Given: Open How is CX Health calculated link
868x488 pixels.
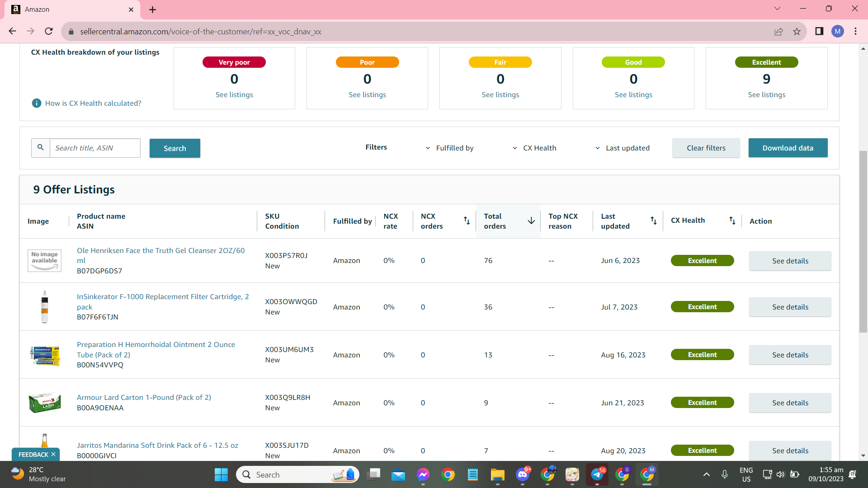Looking at the screenshot, I should [93, 103].
